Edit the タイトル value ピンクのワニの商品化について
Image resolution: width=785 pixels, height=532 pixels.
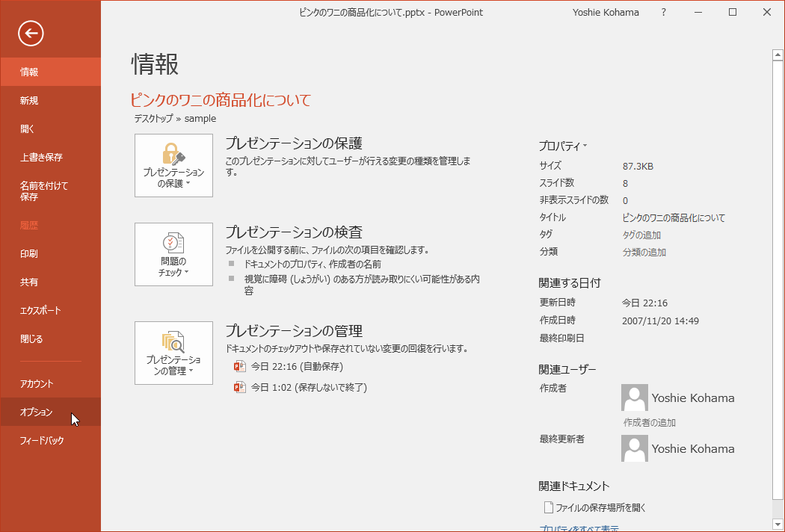pyautogui.click(x=674, y=217)
